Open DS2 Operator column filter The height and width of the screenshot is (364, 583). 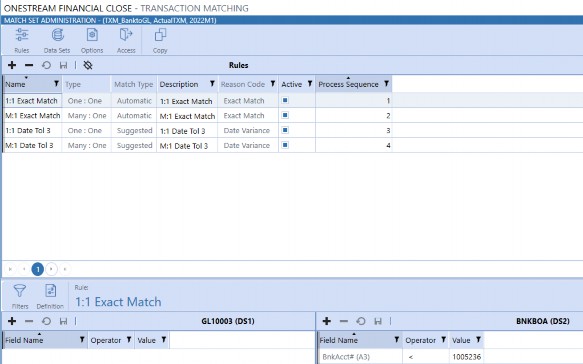[443, 339]
